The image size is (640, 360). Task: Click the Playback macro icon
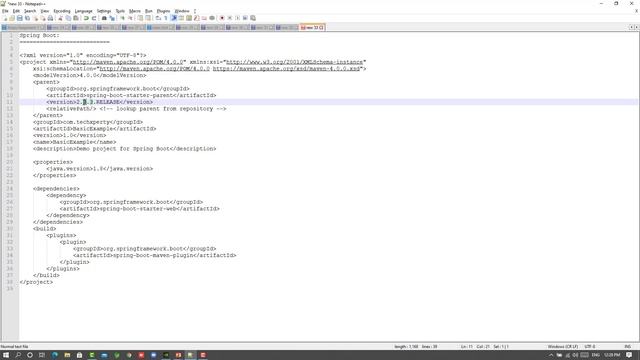(x=238, y=18)
